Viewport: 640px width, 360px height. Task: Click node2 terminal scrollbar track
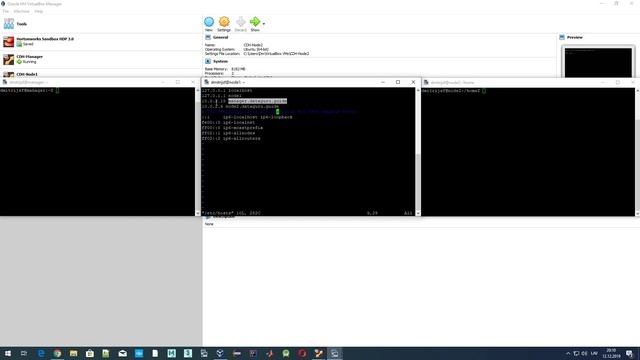click(x=637, y=152)
